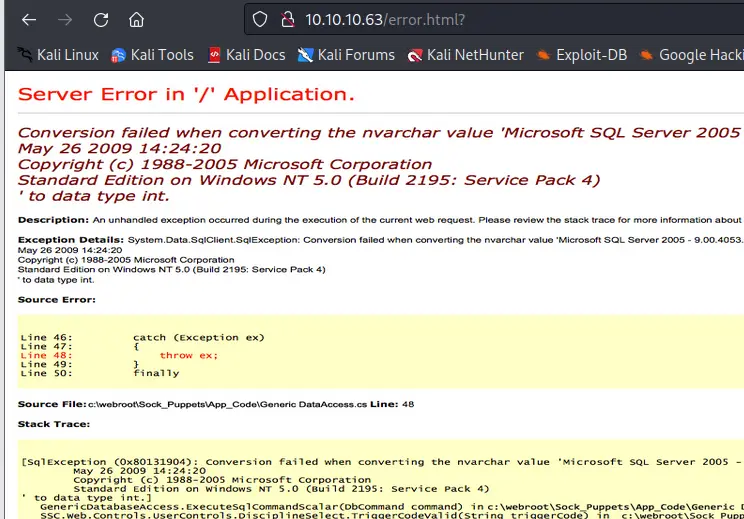Go to the browser home page
The image size is (744, 519).
point(136,19)
